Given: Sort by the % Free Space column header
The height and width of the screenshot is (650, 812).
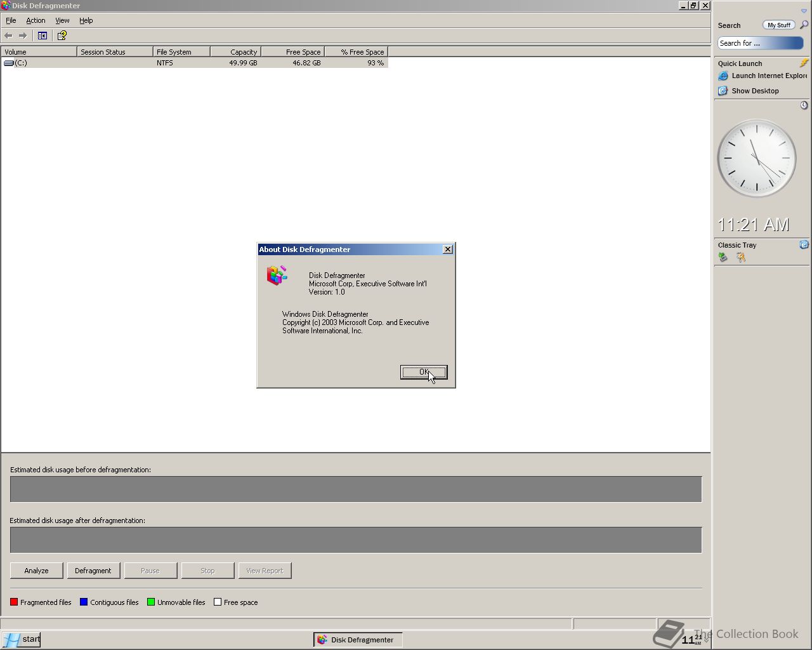Looking at the screenshot, I should [x=356, y=52].
